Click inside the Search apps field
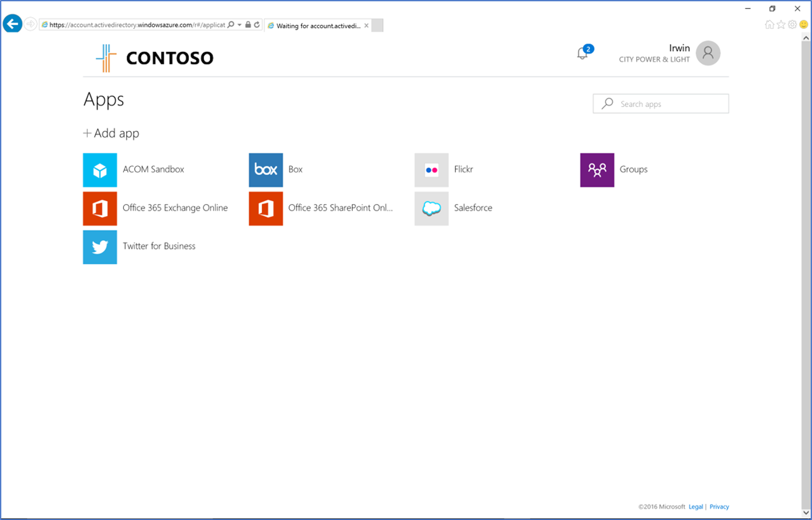812x520 pixels. [661, 104]
